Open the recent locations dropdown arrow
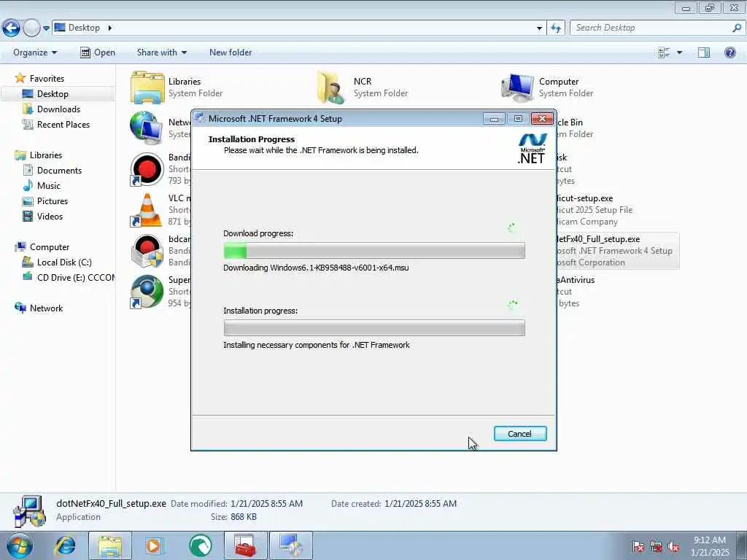 (x=46, y=28)
